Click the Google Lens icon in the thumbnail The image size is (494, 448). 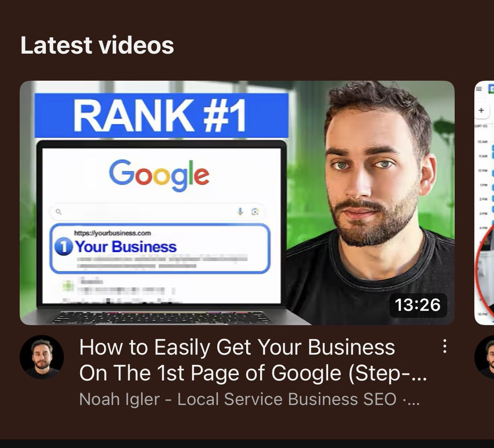[255, 211]
